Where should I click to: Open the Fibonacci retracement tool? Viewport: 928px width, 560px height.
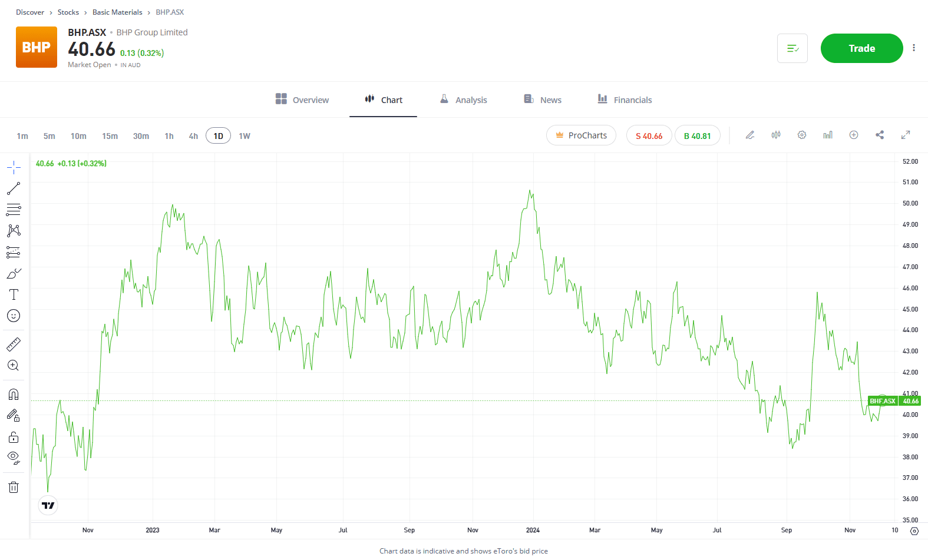(14, 210)
